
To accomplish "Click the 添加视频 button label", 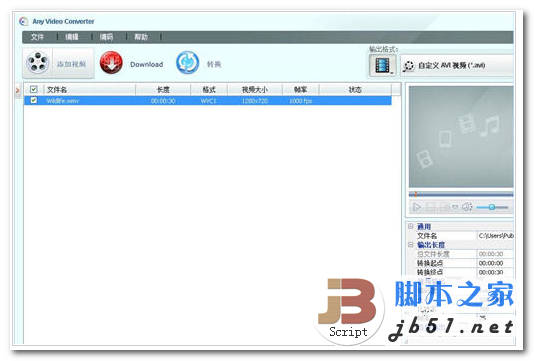I will [x=71, y=64].
